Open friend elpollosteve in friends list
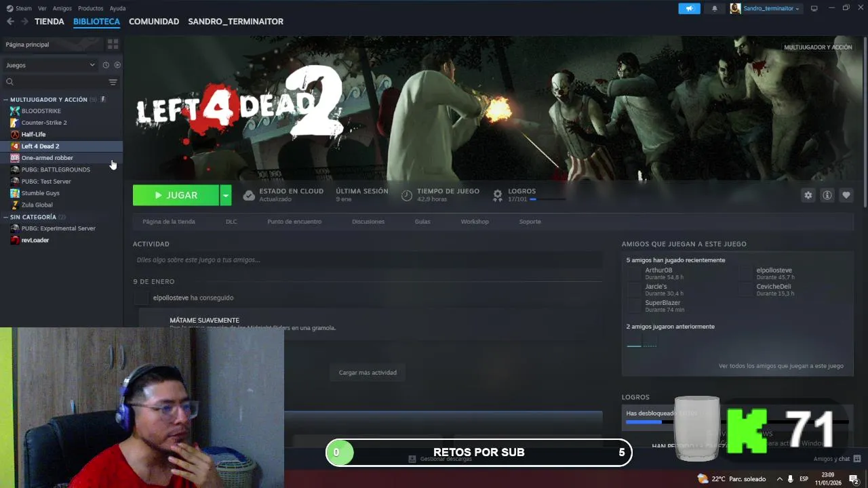Image resolution: width=868 pixels, height=488 pixels. click(774, 270)
